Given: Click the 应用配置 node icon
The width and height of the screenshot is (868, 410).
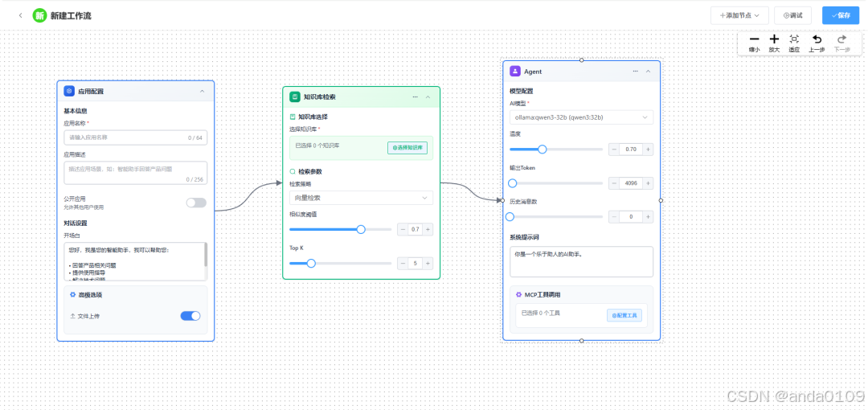Looking at the screenshot, I should click(69, 91).
